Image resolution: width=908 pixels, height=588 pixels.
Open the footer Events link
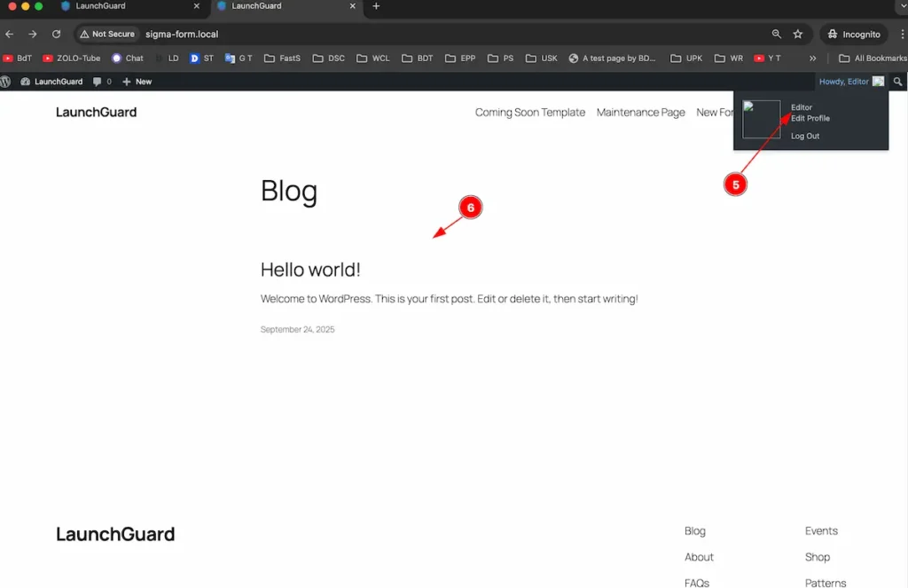click(x=821, y=531)
